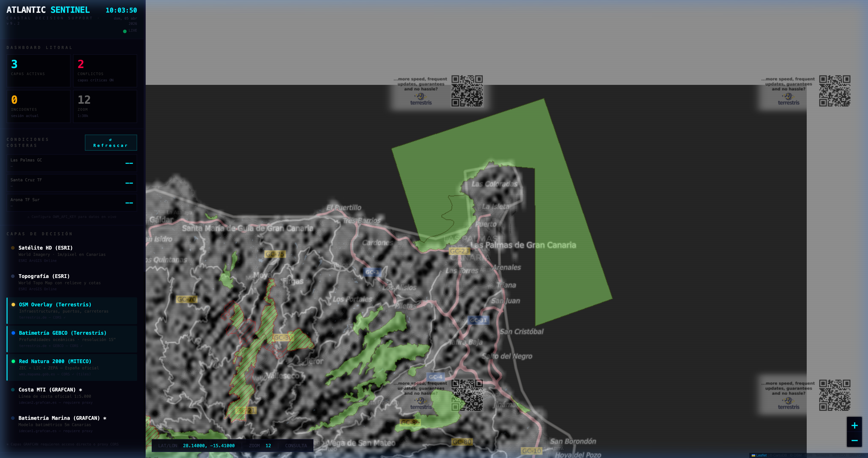The width and height of the screenshot is (868, 458).
Task: Click the green LIVE status indicator
Action: click(x=125, y=30)
